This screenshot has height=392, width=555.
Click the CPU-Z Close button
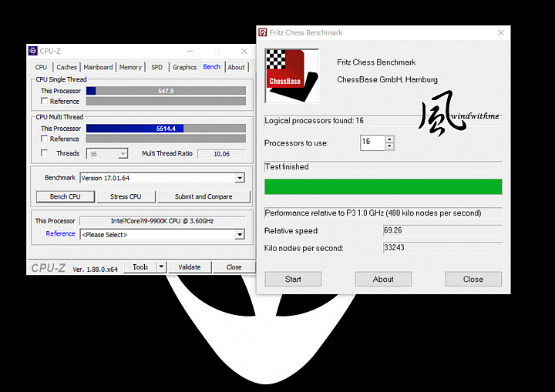click(234, 267)
